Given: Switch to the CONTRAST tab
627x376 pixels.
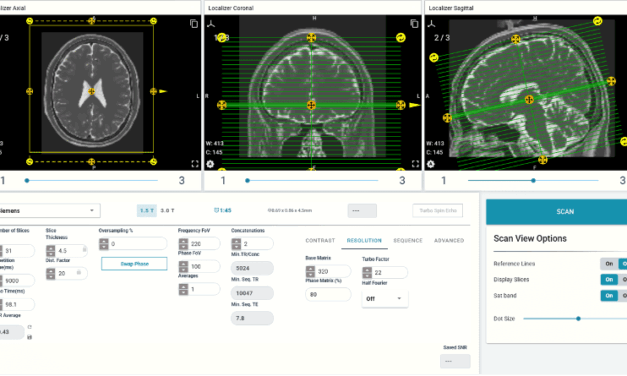Looking at the screenshot, I should (320, 240).
